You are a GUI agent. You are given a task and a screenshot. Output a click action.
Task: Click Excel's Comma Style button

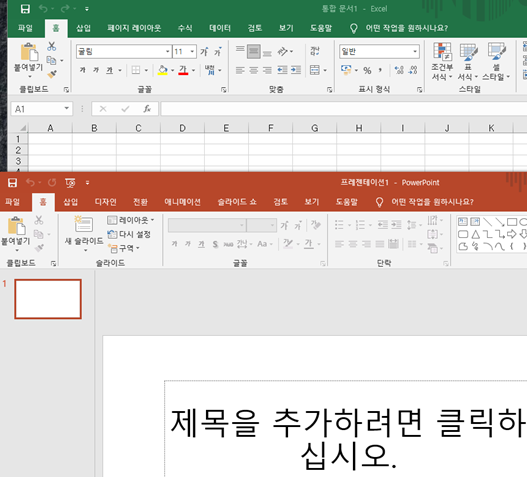click(380, 70)
